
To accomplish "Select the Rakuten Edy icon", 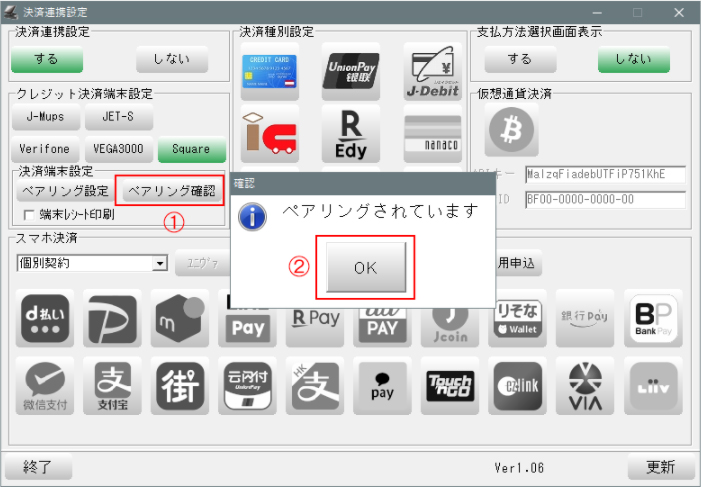I will (351, 133).
